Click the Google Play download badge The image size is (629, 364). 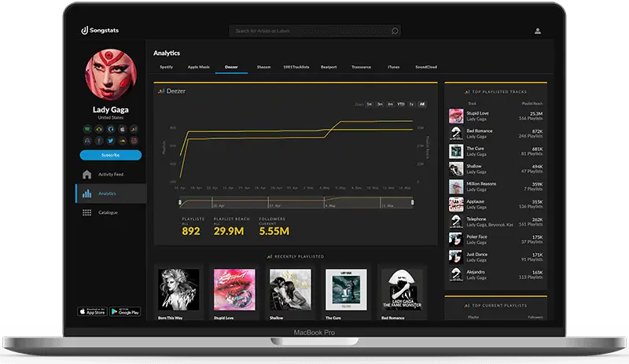pos(125,311)
